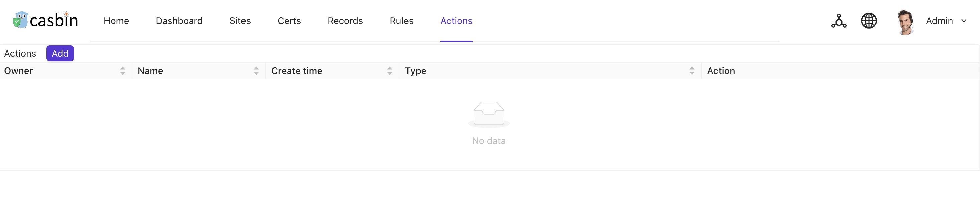Viewport: 980px width, 216px height.
Task: Open the globe language selector
Action: point(869,21)
